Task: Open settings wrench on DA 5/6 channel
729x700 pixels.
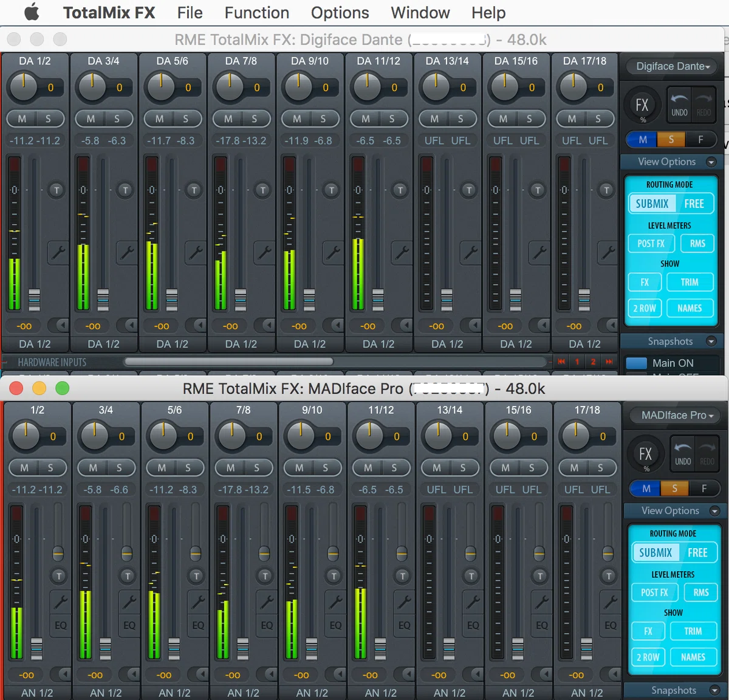Action: click(x=195, y=252)
